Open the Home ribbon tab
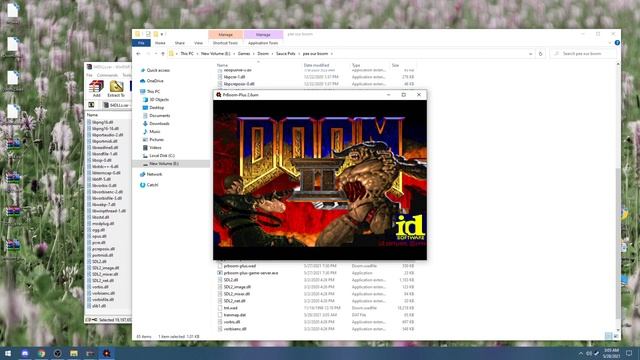 point(160,43)
